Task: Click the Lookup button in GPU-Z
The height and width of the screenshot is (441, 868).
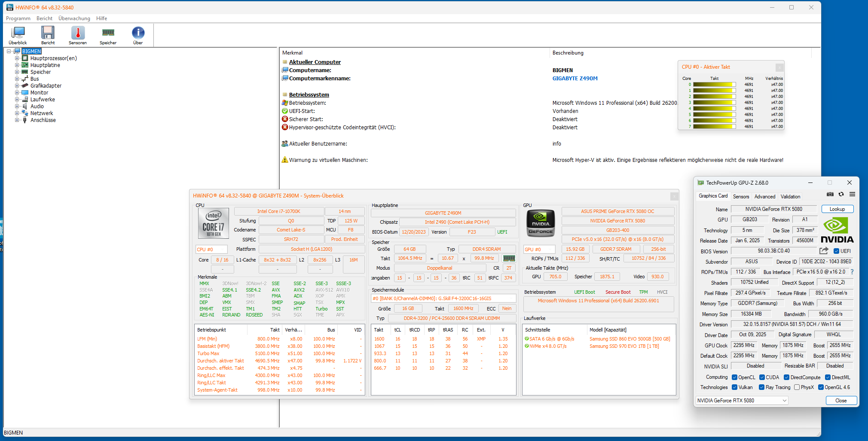Action: [x=837, y=209]
